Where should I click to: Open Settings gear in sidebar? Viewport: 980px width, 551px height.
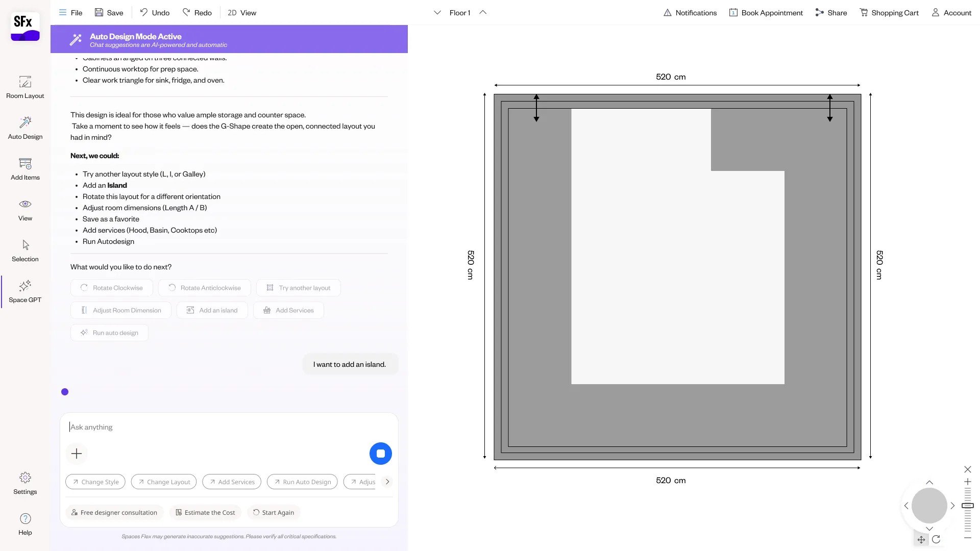(x=25, y=478)
